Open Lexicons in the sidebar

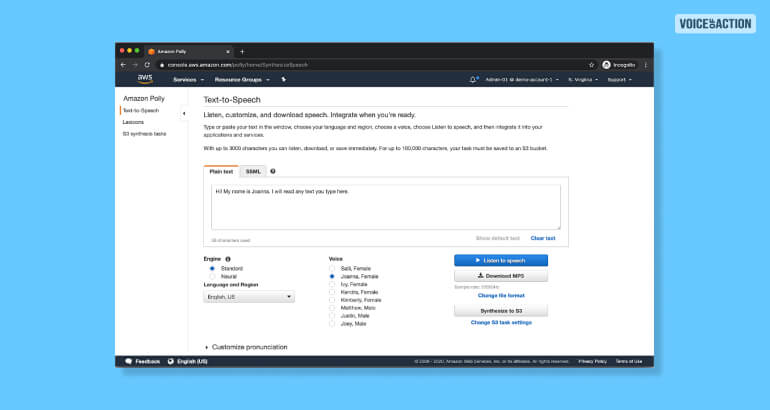pos(133,122)
